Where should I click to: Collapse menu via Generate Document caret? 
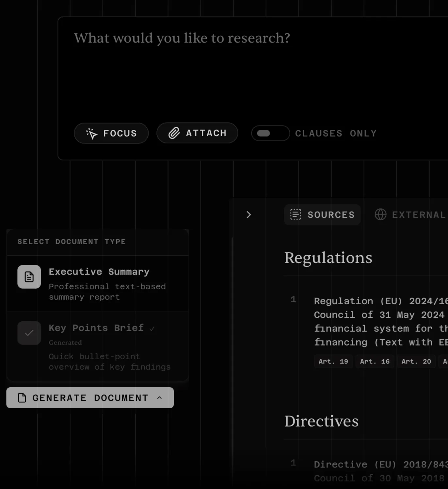159,398
